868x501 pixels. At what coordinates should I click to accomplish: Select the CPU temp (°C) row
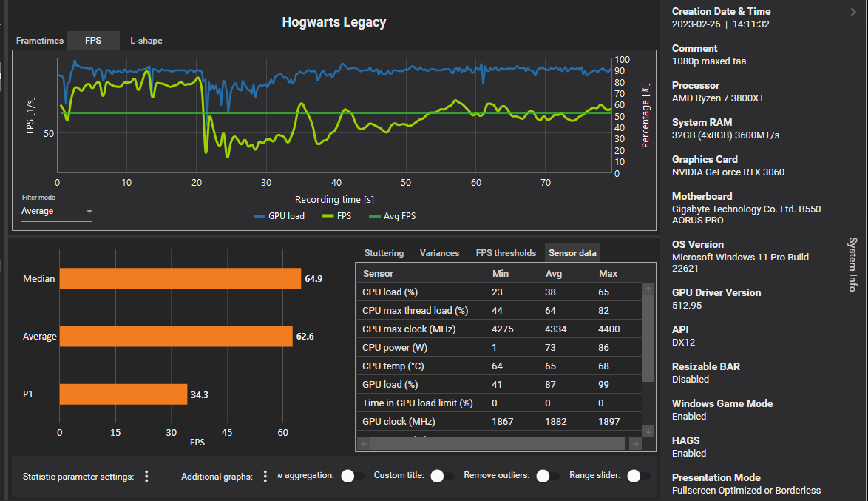pyautogui.click(x=499, y=366)
